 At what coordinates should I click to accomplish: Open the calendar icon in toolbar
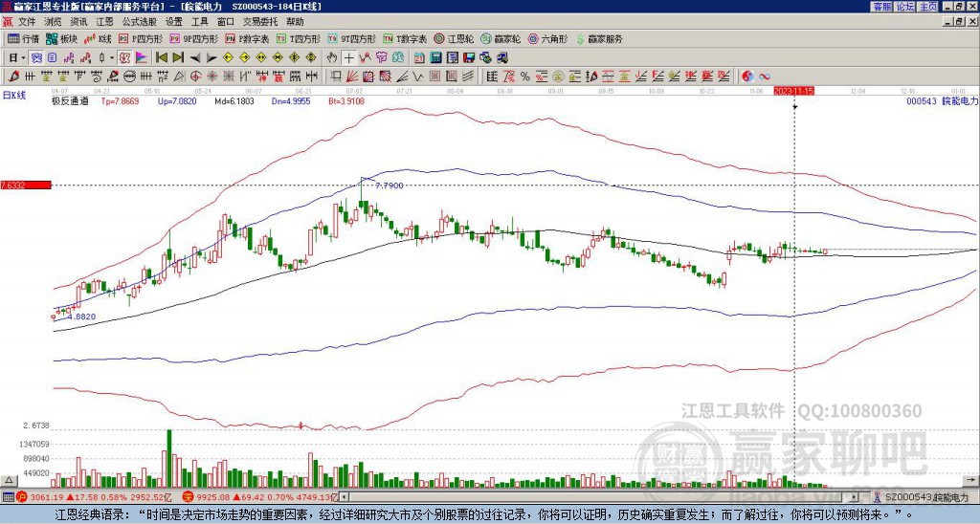pos(419,58)
